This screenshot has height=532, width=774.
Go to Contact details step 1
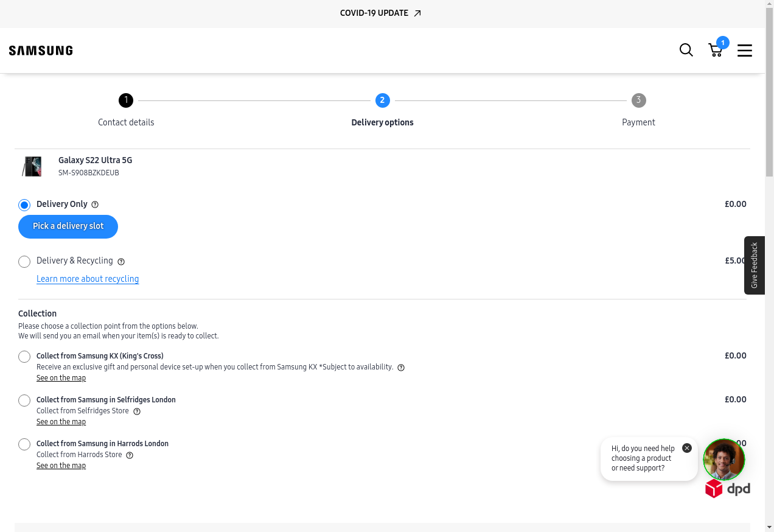126,100
